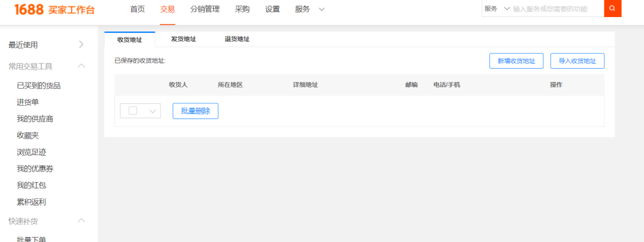The height and width of the screenshot is (242, 644).
Task: Open 进货单 in the sidebar
Action: click(28, 103)
